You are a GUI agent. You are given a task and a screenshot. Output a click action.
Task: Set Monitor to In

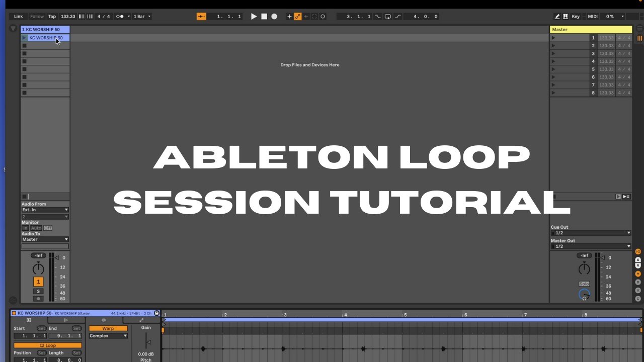click(25, 228)
